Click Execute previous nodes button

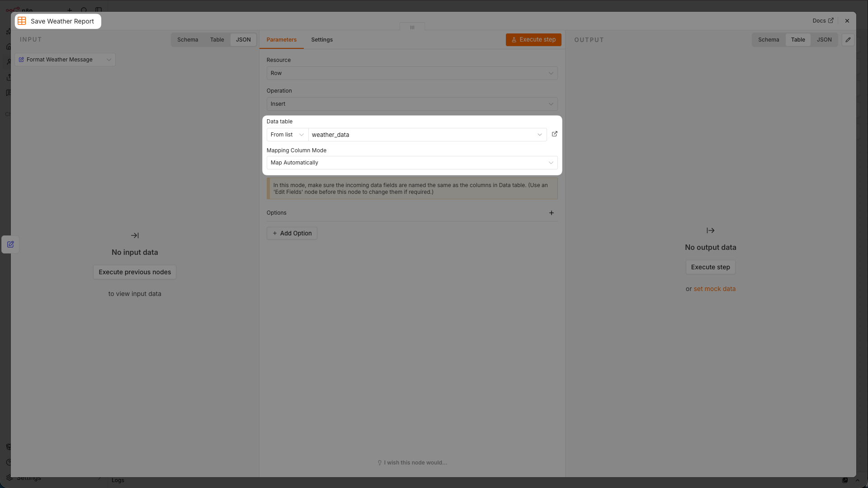click(135, 272)
